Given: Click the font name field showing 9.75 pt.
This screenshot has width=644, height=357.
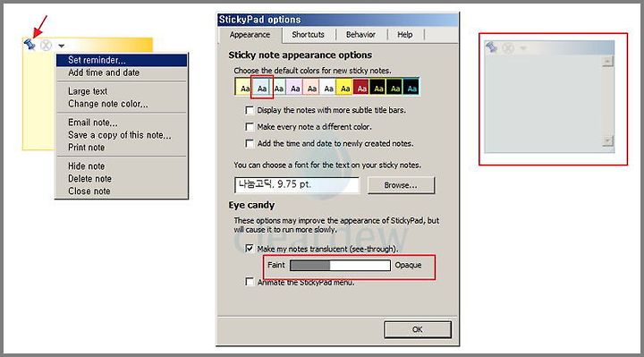Looking at the screenshot, I should click(297, 185).
